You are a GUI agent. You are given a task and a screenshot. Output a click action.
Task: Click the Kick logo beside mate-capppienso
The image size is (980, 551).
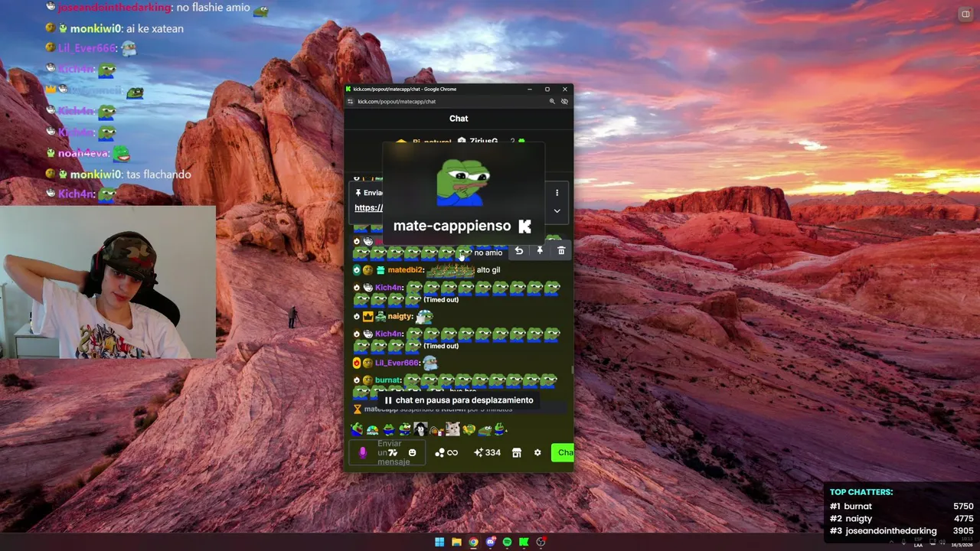524,226
